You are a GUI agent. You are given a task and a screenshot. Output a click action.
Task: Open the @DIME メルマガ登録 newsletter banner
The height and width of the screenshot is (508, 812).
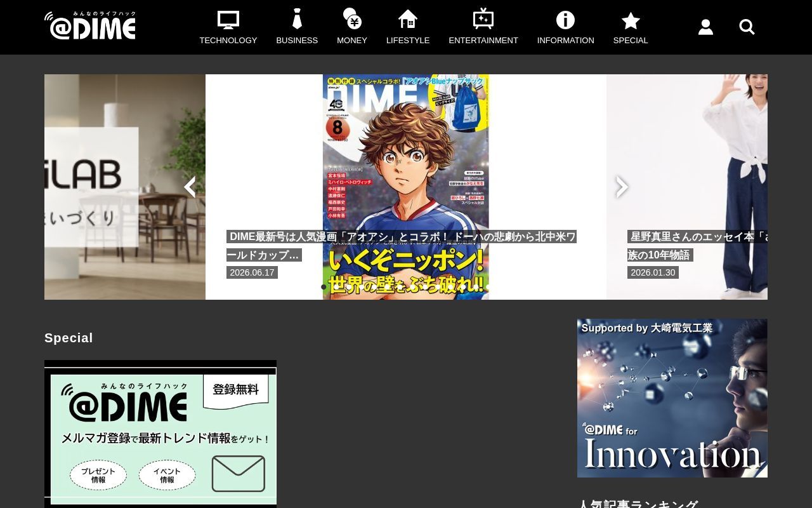pyautogui.click(x=160, y=434)
